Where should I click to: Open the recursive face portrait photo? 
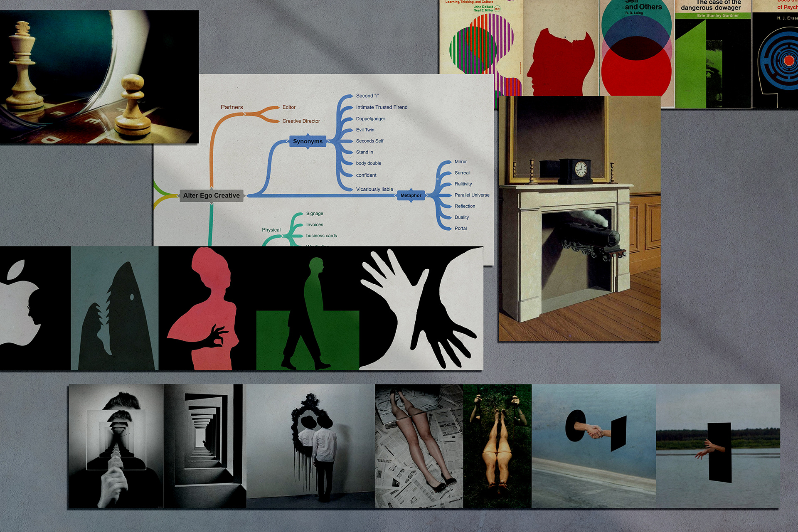pyautogui.click(x=116, y=446)
